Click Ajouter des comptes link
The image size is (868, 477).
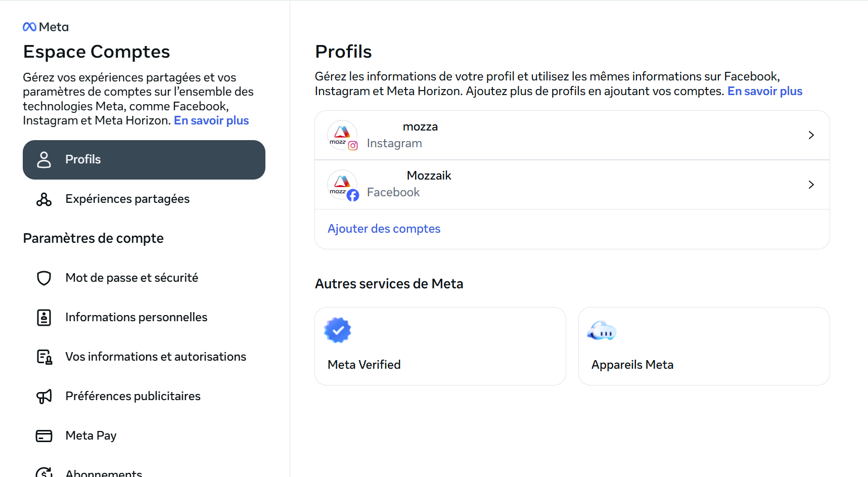[x=384, y=229]
